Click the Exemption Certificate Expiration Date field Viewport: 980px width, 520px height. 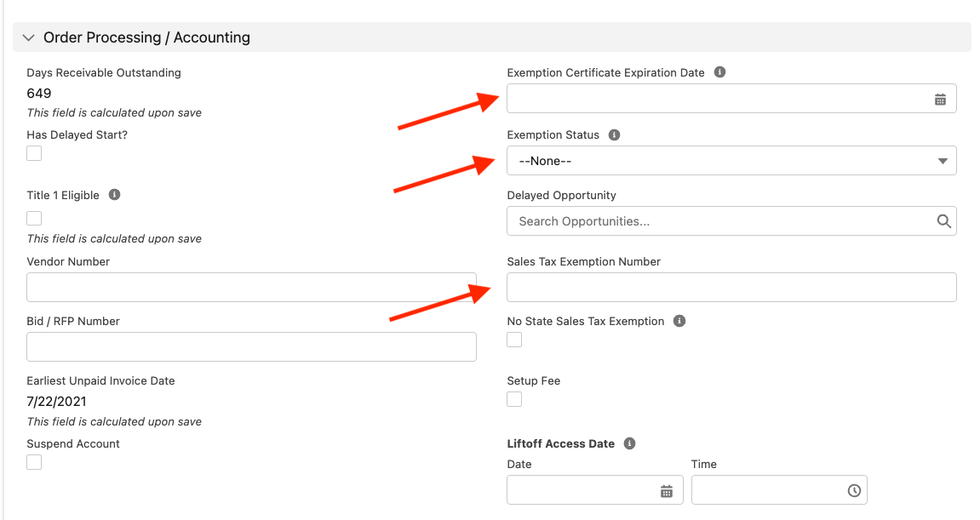tap(731, 98)
